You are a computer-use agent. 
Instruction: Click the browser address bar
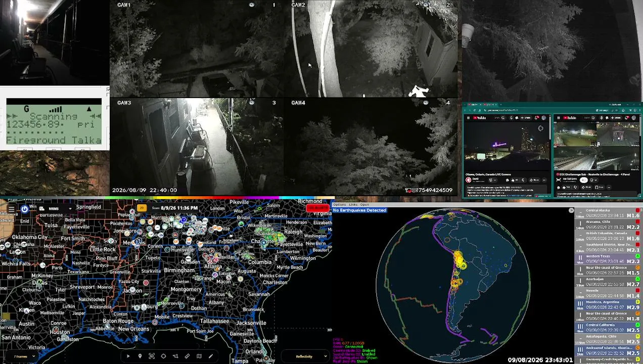(x=538, y=110)
